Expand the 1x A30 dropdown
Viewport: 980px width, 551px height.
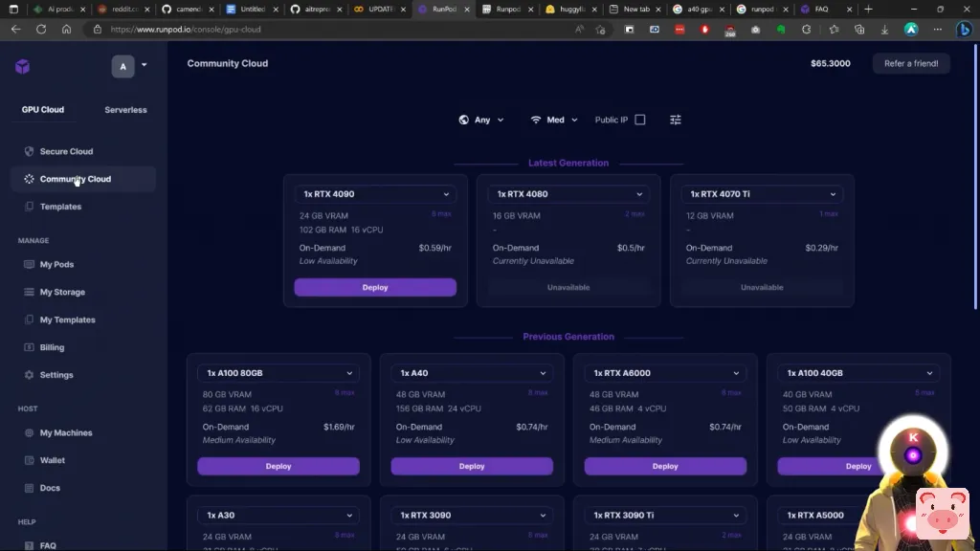click(278, 515)
